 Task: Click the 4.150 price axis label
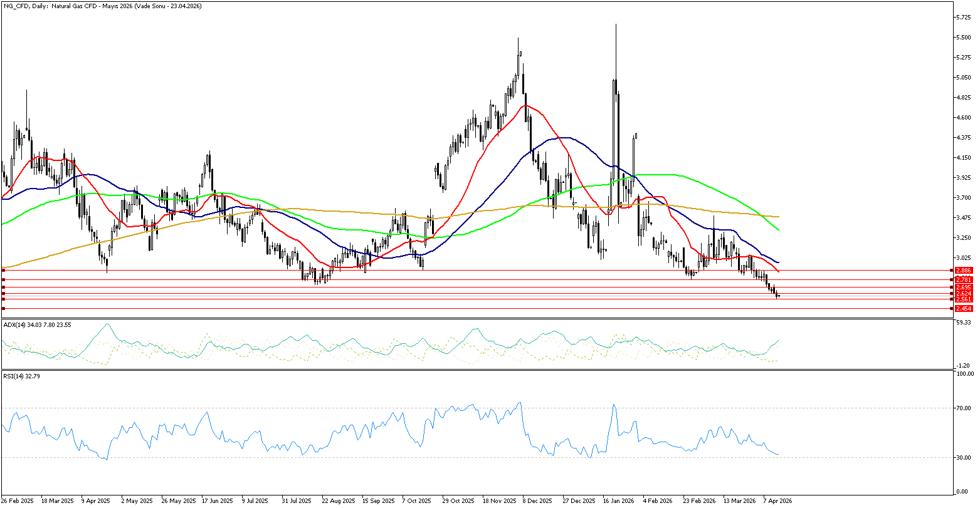[x=963, y=157]
